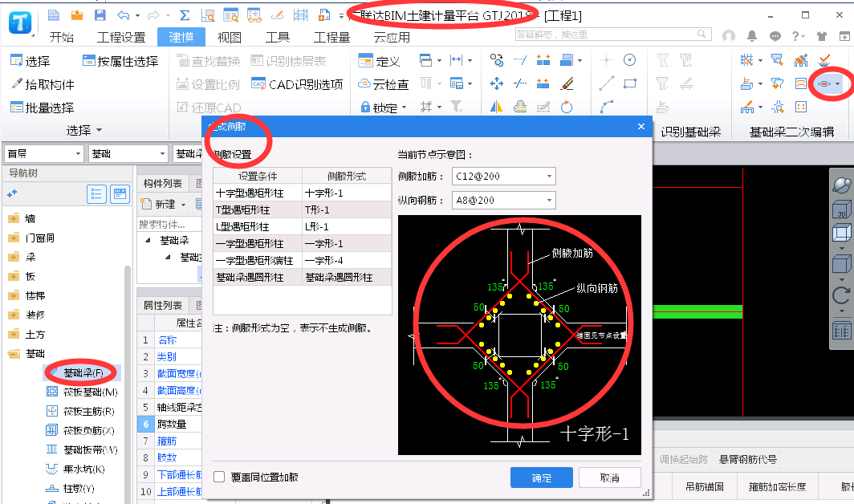The width and height of the screenshot is (854, 504).
Task: Click the circular rotate view icon on right sidebar
Action: (x=841, y=296)
